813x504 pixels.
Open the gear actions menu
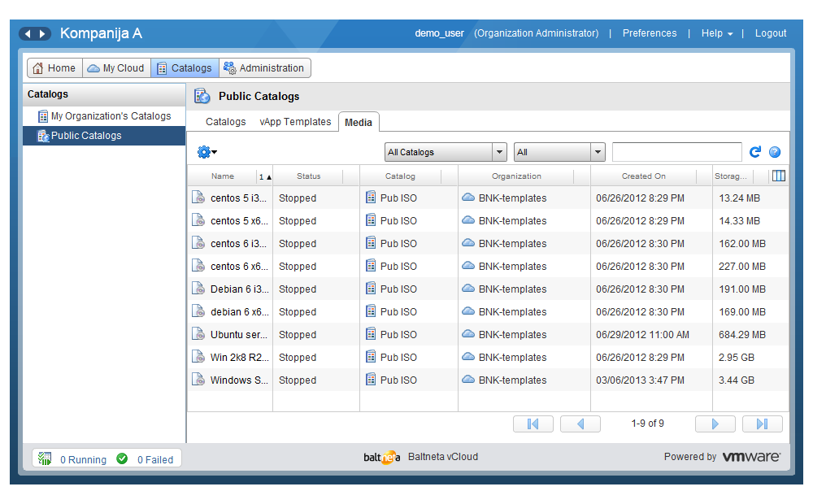(x=207, y=152)
